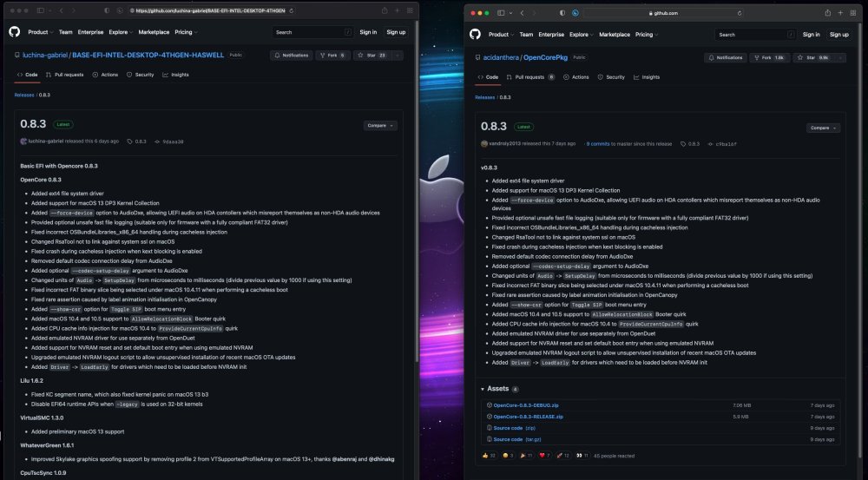Click the rocket reaction under OpenCorePkg assets
This screenshot has width=868, height=480.
pos(563,456)
